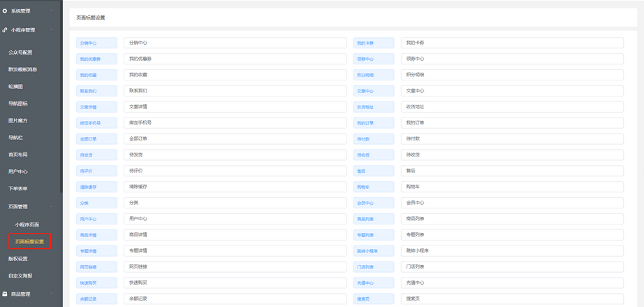644x307 pixels.
Task: Click the gear icon beside 系统管理
Action: point(6,11)
